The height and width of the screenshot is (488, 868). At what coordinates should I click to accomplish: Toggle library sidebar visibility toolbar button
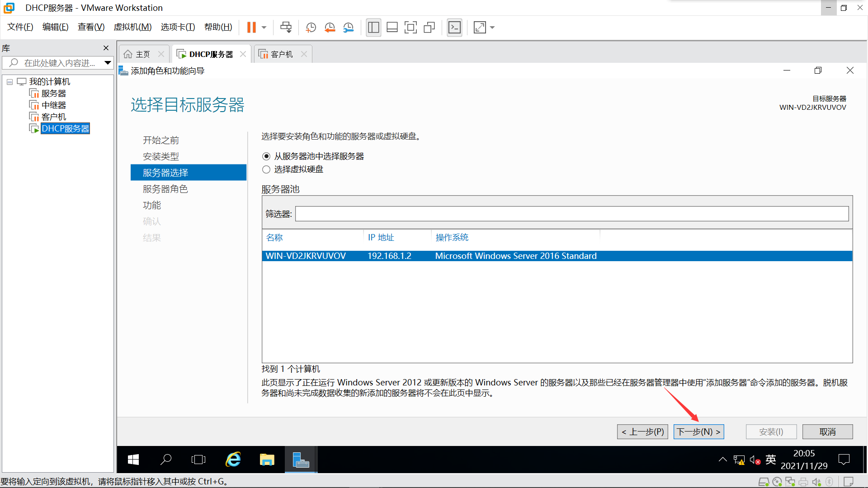pyautogui.click(x=373, y=28)
